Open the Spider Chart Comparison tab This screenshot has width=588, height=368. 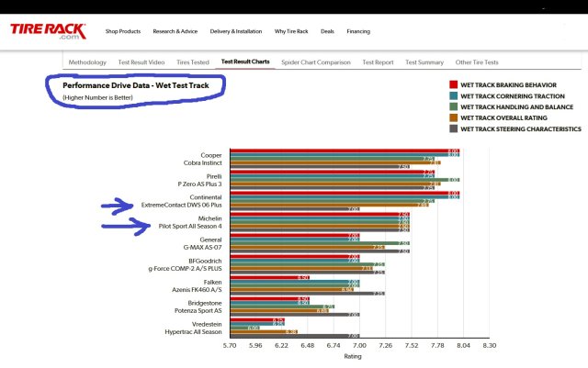(314, 62)
